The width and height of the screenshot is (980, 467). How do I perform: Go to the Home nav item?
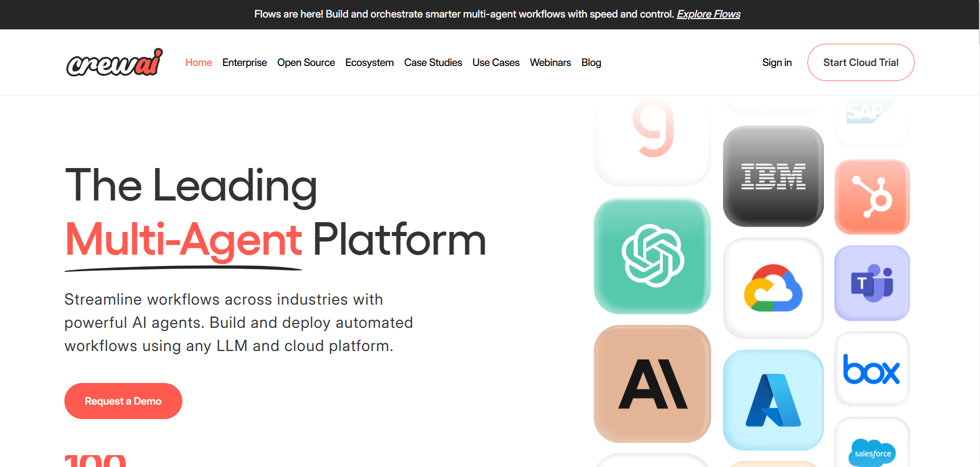(199, 62)
